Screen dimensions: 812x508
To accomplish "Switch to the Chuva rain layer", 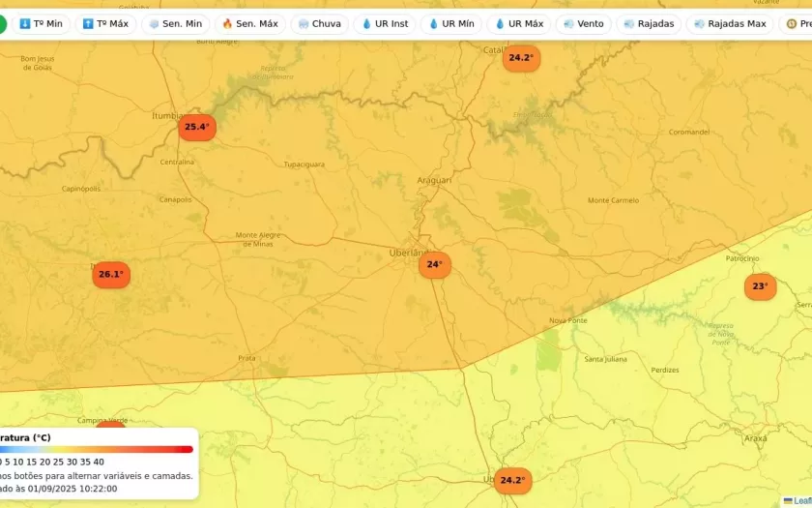I will tap(319, 24).
